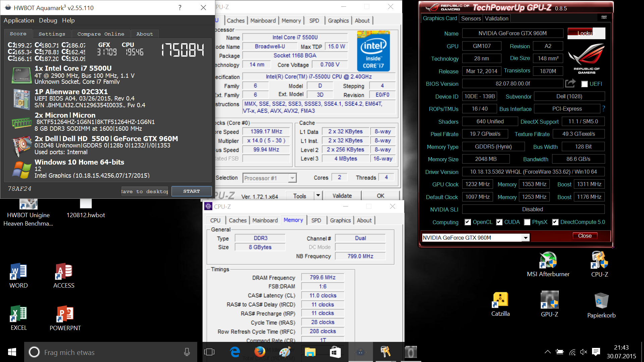Screen dimensions: 644x362
Task: Open Catzilla desktop icon
Action: (500, 304)
